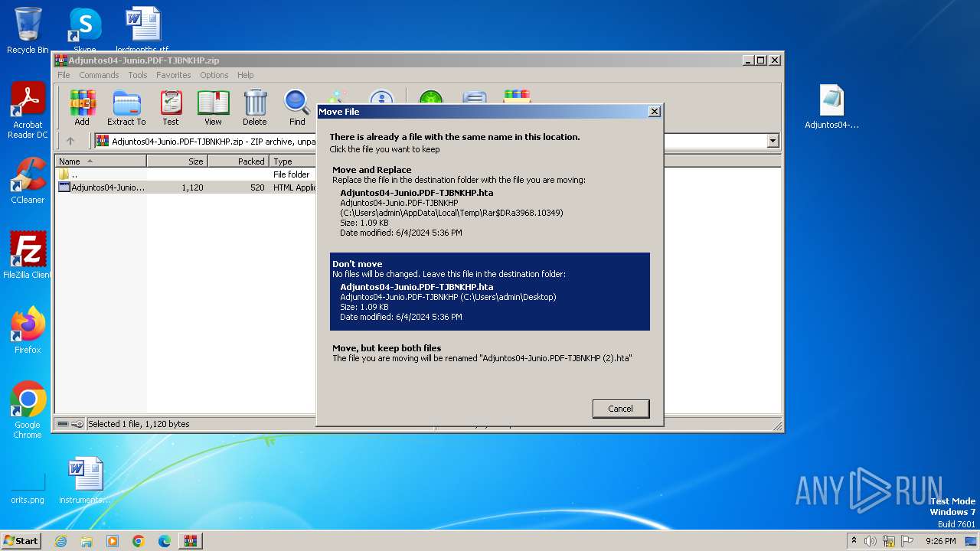The image size is (980, 551).
Task: Open Chrome from the taskbar
Action: (139, 541)
